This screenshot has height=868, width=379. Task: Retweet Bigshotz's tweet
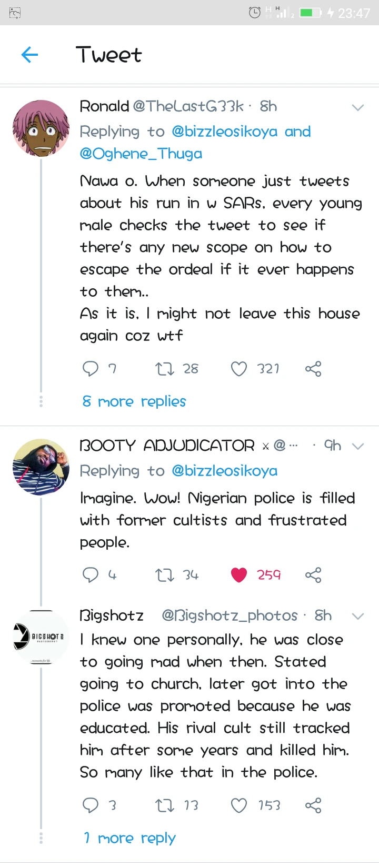pyautogui.click(x=165, y=805)
